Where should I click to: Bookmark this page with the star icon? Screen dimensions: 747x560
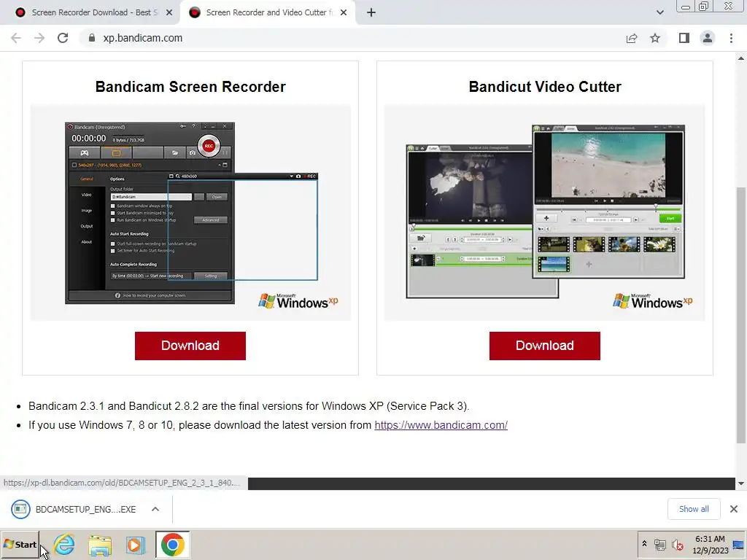[655, 38]
